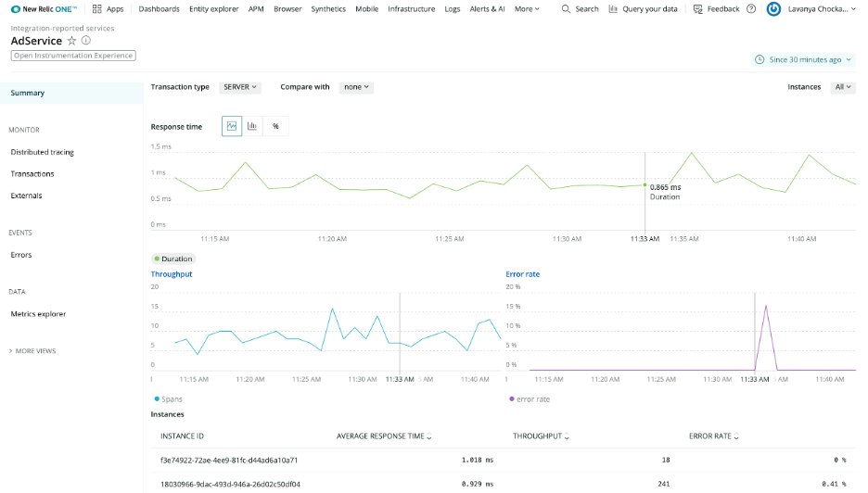Click the New Relic ONE logo
The height and width of the screenshot is (493, 868).
point(44,9)
